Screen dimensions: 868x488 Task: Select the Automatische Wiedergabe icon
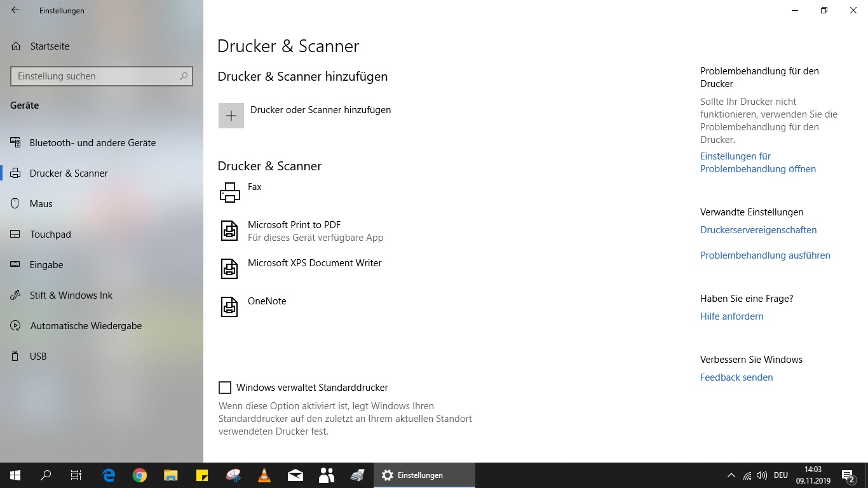[16, 326]
